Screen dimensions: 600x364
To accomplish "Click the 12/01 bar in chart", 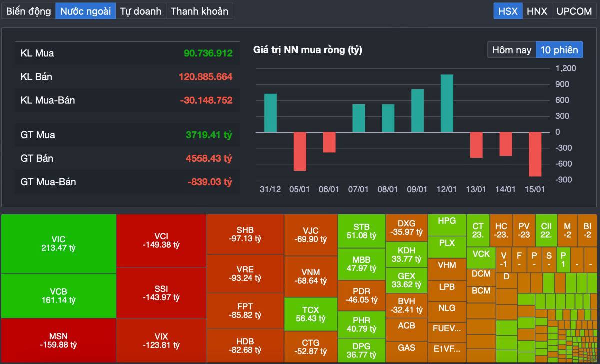I will click(x=447, y=103).
